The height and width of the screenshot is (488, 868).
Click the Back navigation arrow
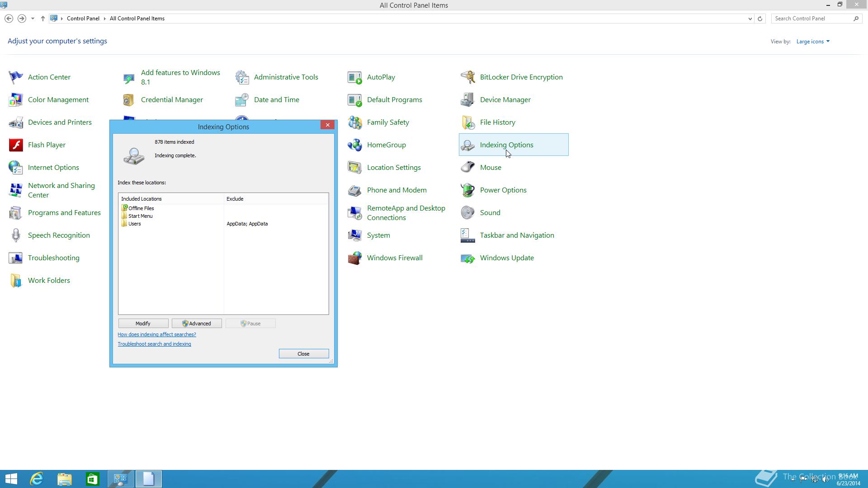(x=9, y=19)
